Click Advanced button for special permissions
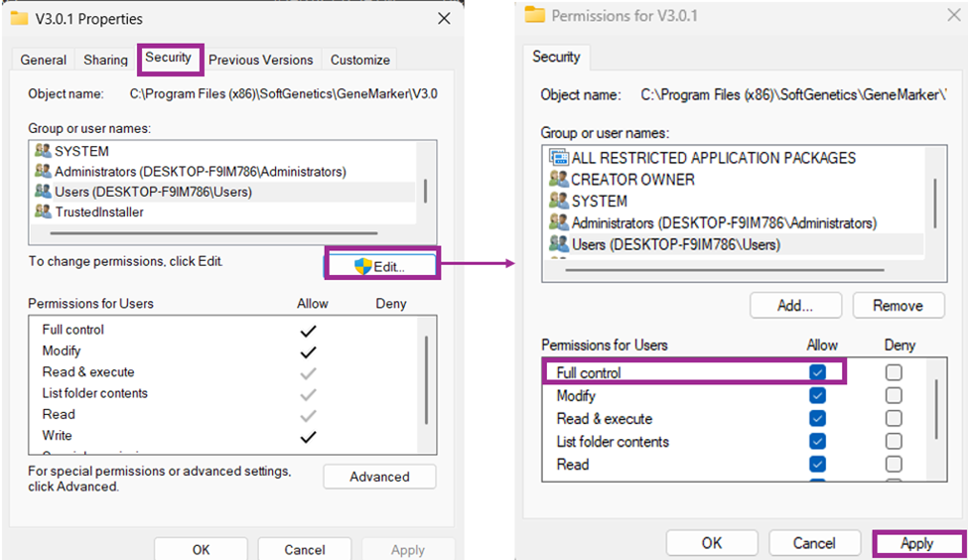968x560 pixels. (x=379, y=477)
